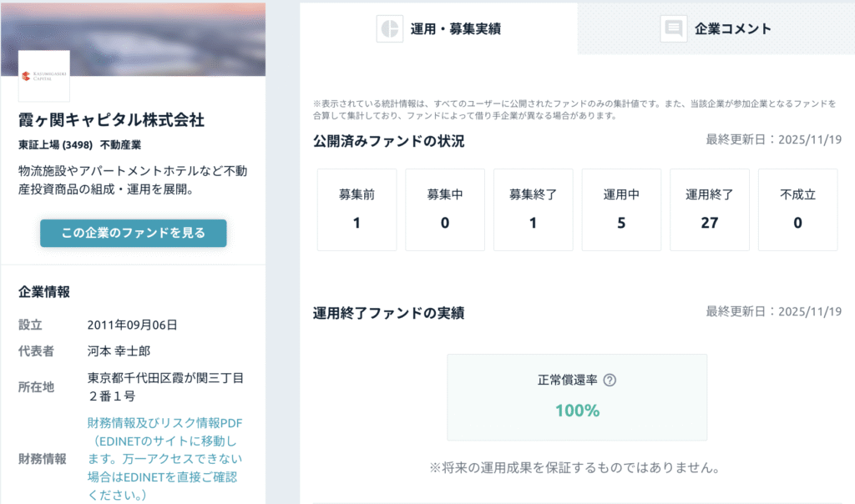
Task: Click the 正常償還率 100% result box
Action: [x=577, y=397]
